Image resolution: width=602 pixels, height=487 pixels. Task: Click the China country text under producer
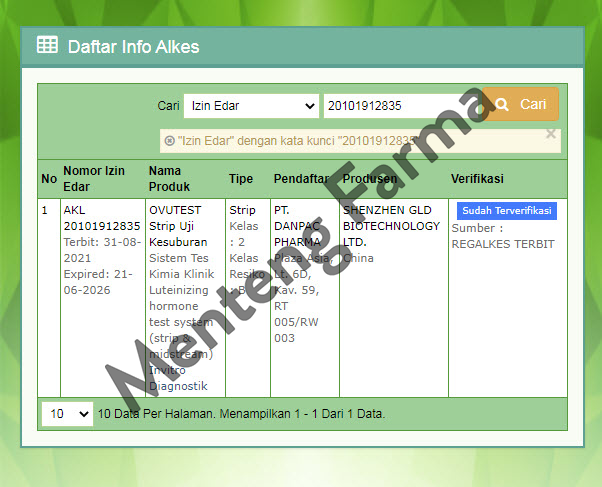pos(358,258)
